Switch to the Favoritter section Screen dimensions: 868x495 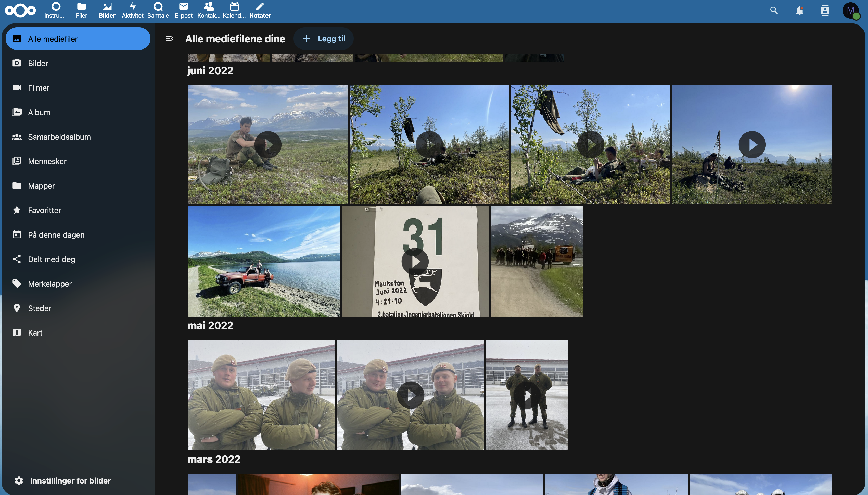(44, 210)
